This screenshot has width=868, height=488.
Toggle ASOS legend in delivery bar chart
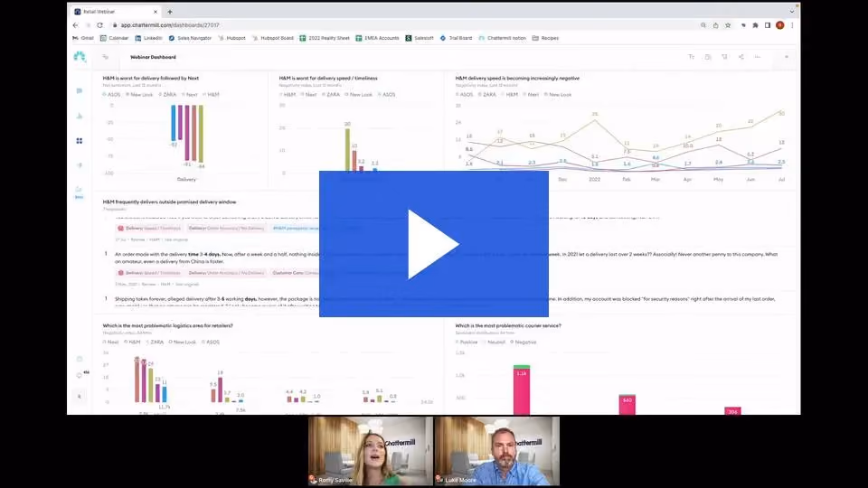pyautogui.click(x=111, y=95)
